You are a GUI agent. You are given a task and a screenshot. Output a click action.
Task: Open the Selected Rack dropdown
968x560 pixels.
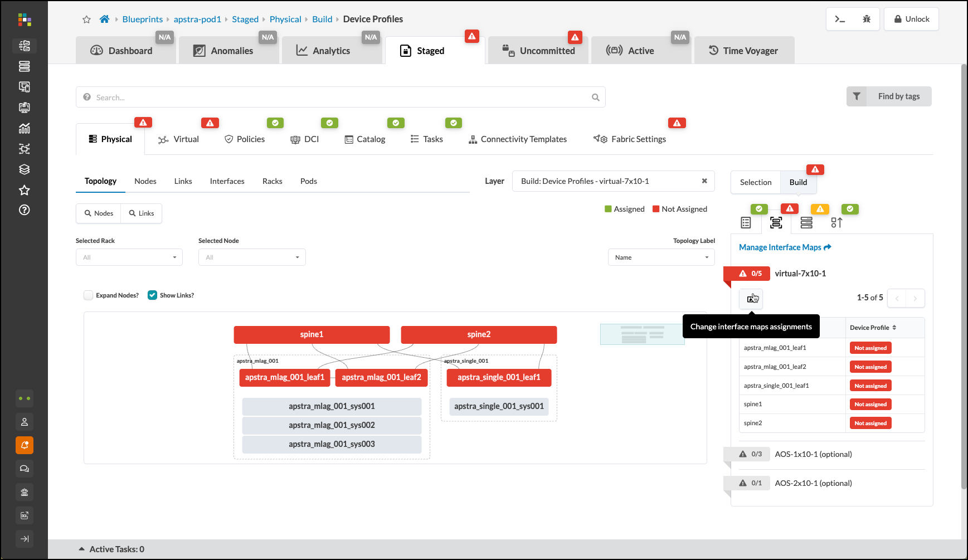[x=129, y=257]
